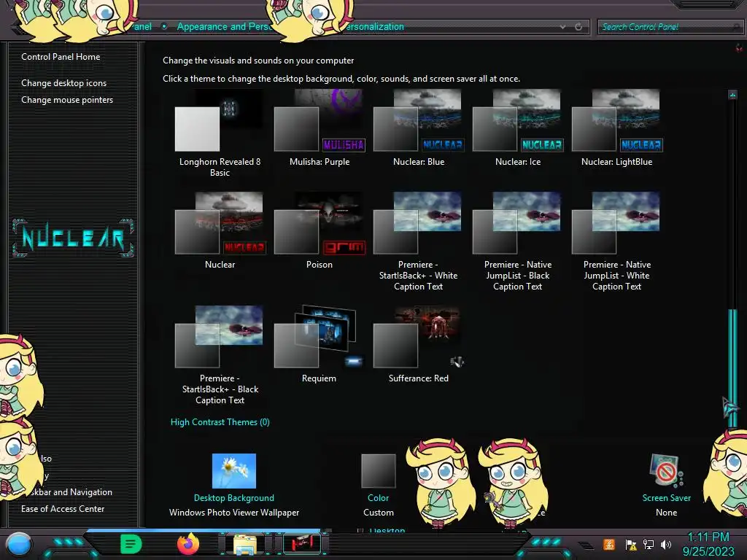Click the Screen Saver icon
747x560 pixels.
[666, 470]
